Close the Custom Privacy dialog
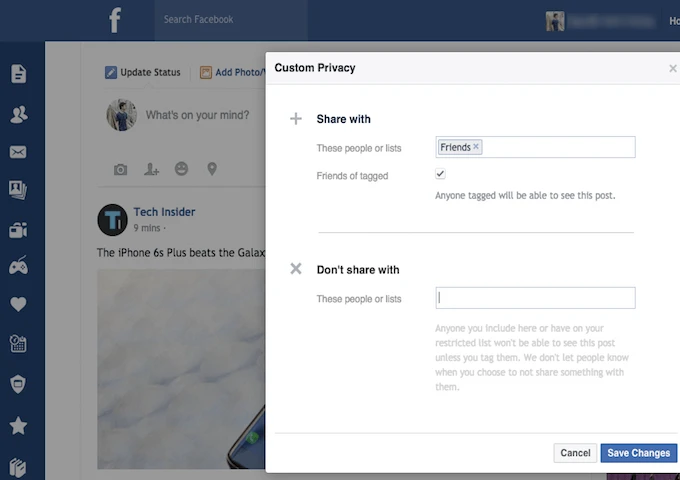680x480 pixels. point(672,69)
